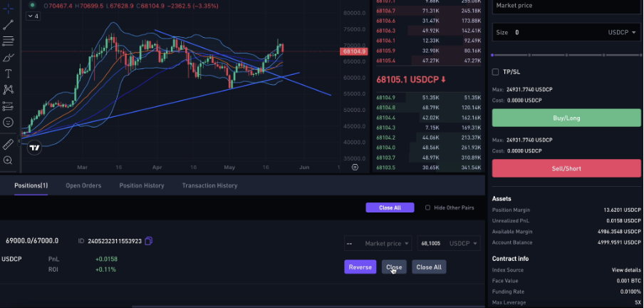Choose the text annotation tool
This screenshot has width=644, height=308.
[8, 73]
